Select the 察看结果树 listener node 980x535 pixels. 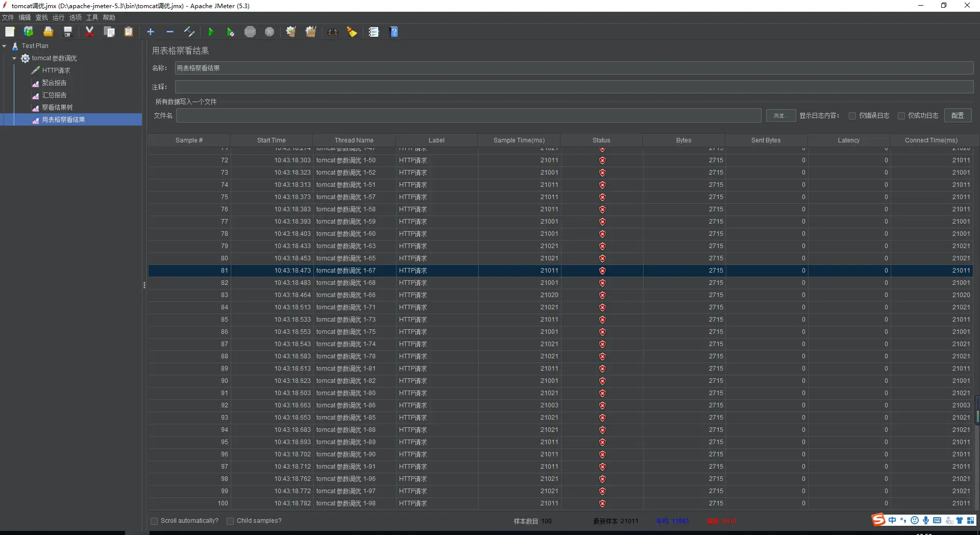57,107
